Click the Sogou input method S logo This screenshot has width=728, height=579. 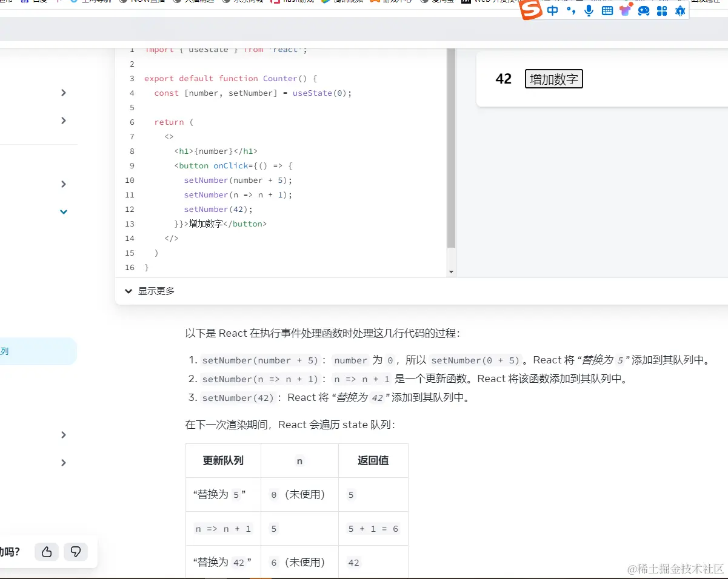(532, 10)
